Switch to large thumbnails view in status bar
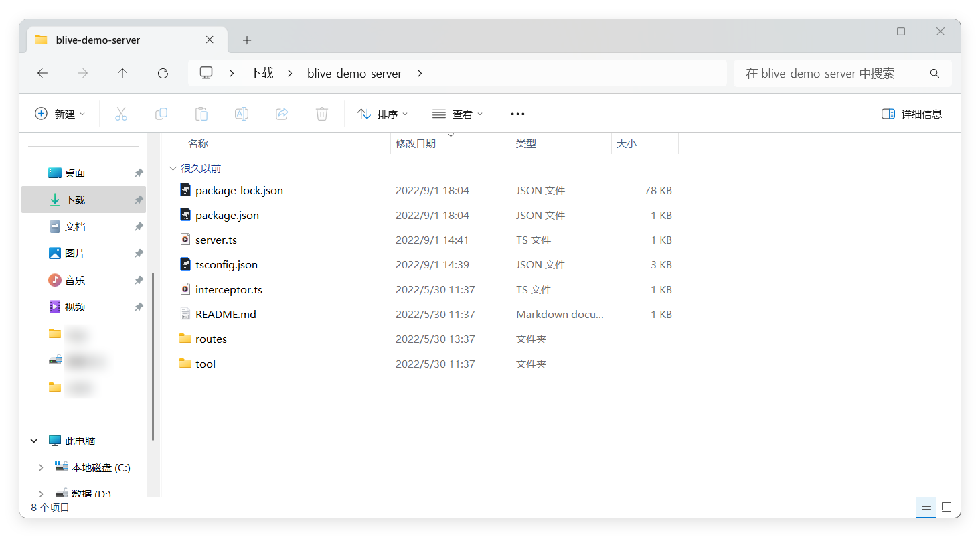980x537 pixels. tap(947, 507)
